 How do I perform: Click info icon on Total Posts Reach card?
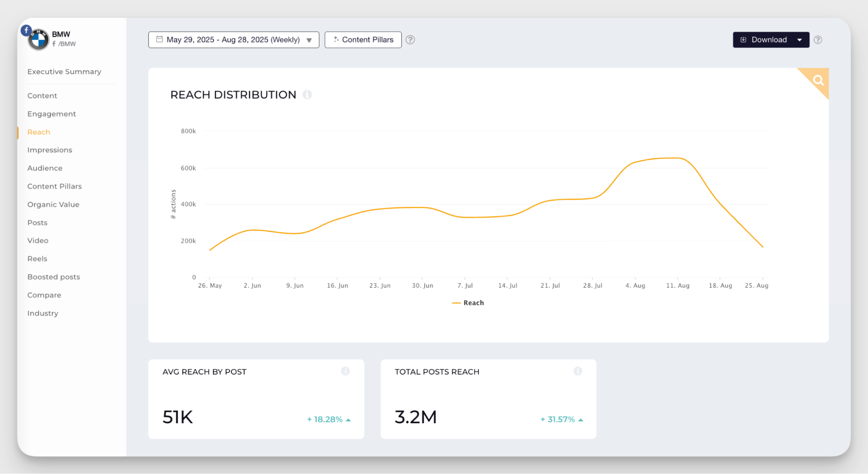click(578, 371)
